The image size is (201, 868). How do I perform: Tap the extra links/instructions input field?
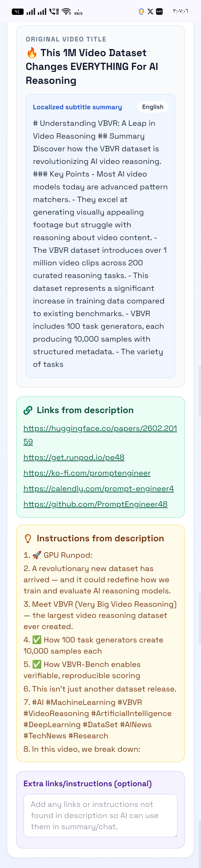point(100,815)
